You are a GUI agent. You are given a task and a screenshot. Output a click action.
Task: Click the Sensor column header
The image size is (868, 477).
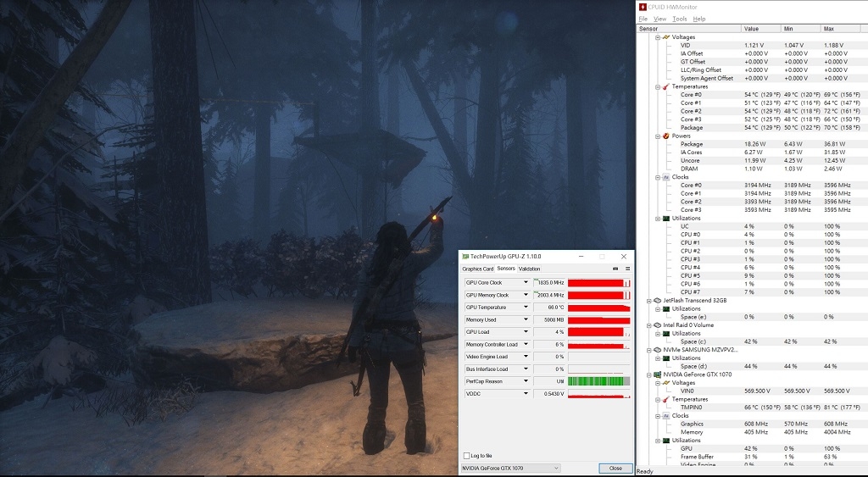[x=689, y=29]
